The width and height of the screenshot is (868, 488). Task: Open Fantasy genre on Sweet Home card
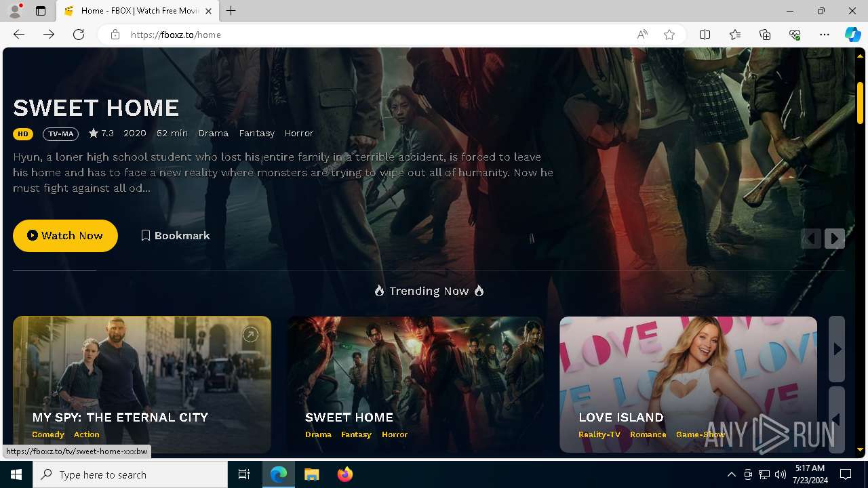point(356,434)
